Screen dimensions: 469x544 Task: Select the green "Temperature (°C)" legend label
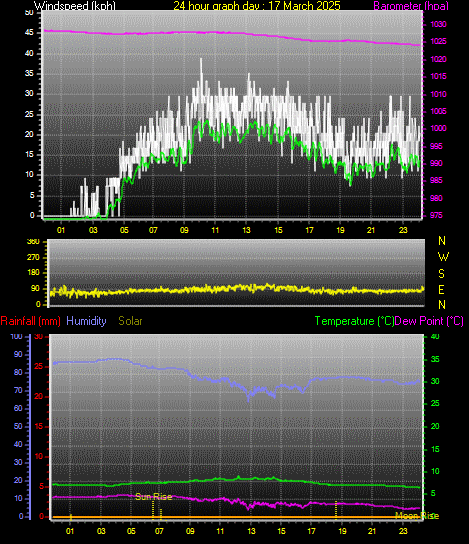click(354, 321)
